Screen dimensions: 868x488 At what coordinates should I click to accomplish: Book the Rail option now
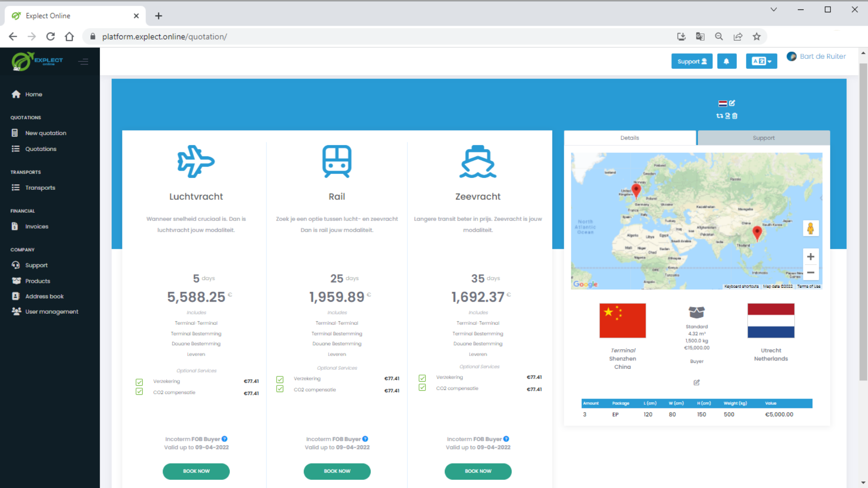coord(337,471)
